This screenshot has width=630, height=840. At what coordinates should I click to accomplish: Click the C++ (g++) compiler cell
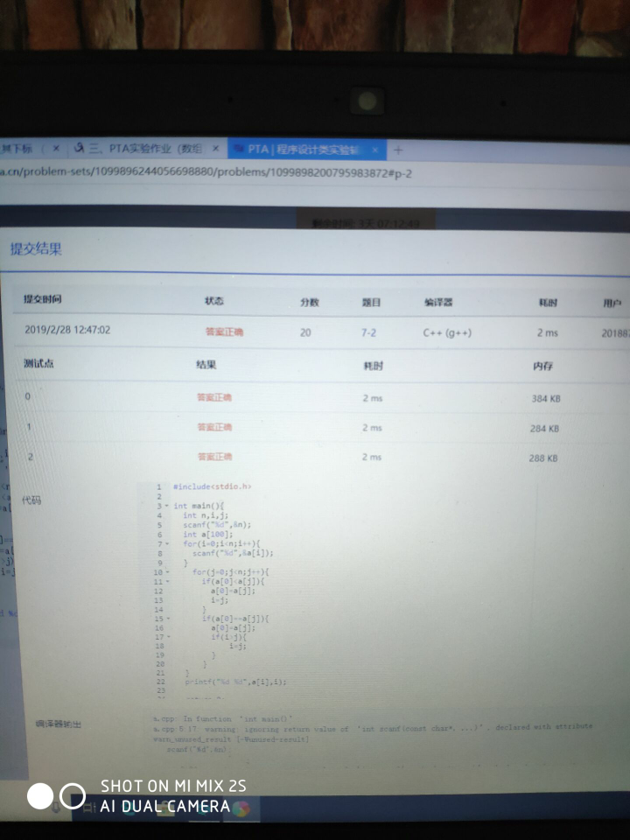pyautogui.click(x=447, y=332)
